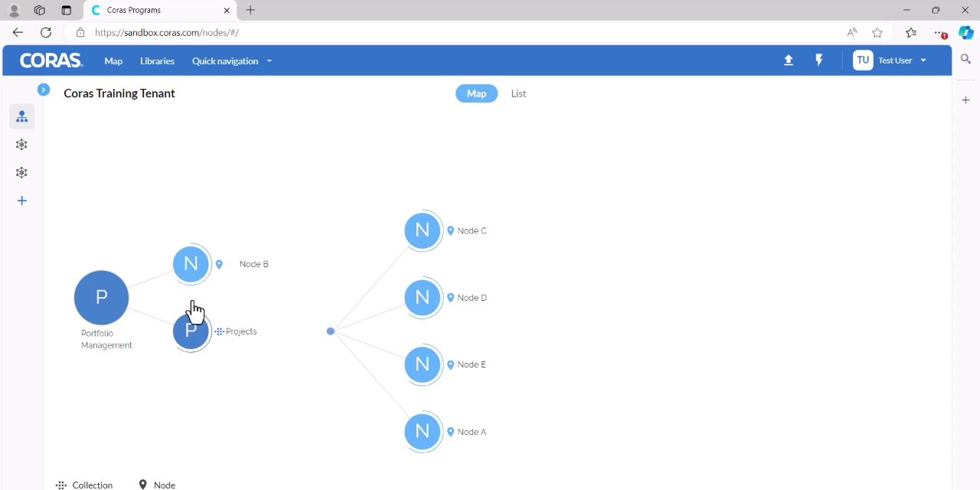Screen dimensions: 980x490
Task: Click the Portfolio Management label text
Action: pos(106,339)
